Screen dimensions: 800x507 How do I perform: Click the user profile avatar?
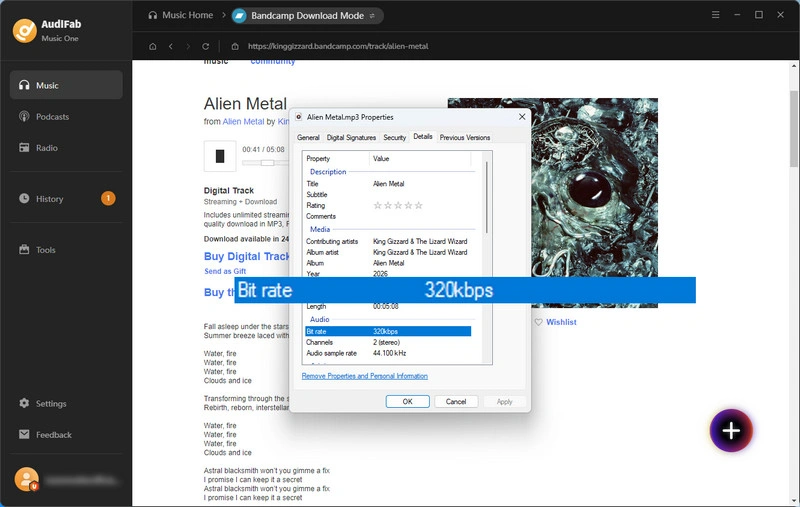pyautogui.click(x=27, y=479)
